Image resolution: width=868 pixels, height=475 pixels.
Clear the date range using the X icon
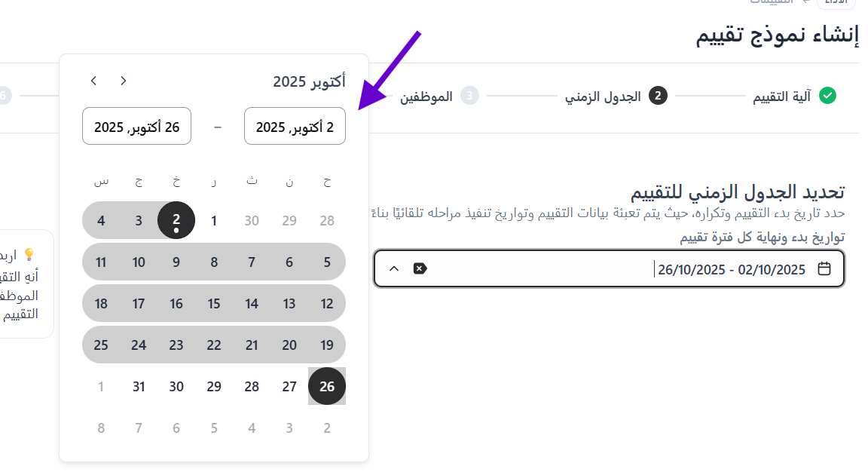420,268
